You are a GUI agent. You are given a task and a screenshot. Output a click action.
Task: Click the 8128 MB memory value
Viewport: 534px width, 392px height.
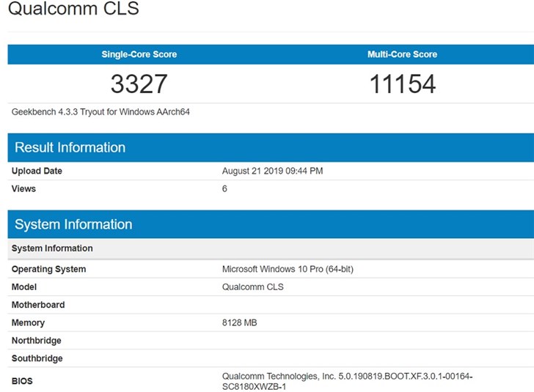click(x=239, y=322)
